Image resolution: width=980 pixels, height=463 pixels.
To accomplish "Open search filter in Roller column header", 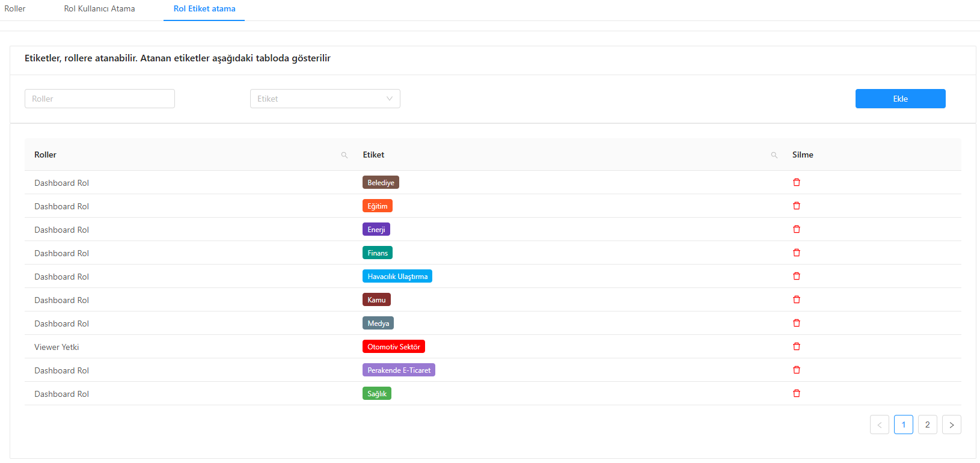I will click(345, 155).
